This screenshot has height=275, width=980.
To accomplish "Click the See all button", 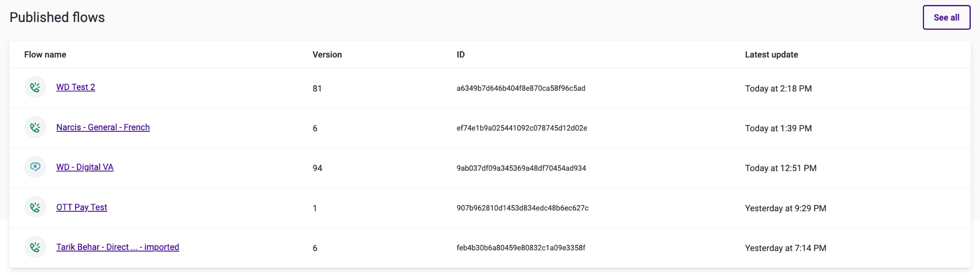I will tap(947, 17).
